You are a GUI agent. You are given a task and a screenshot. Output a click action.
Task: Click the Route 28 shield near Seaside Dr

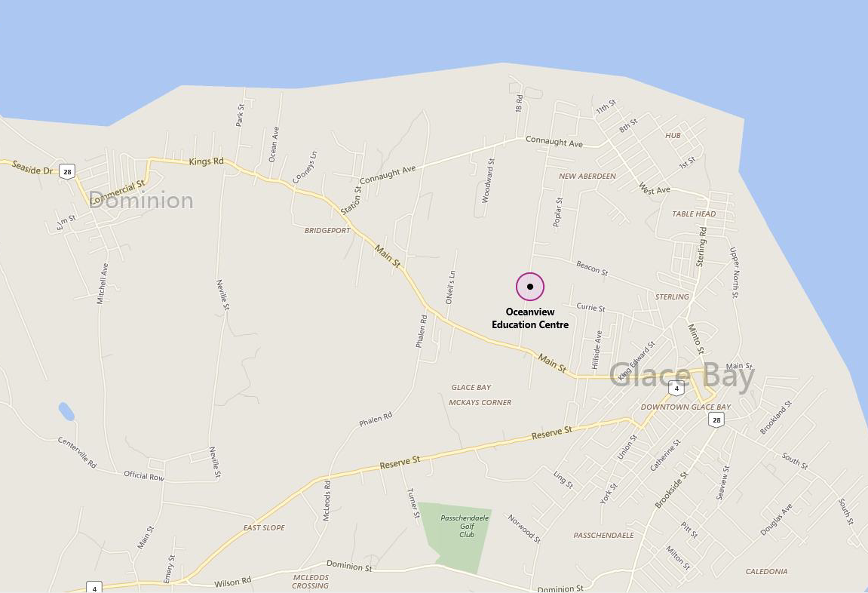(x=67, y=172)
